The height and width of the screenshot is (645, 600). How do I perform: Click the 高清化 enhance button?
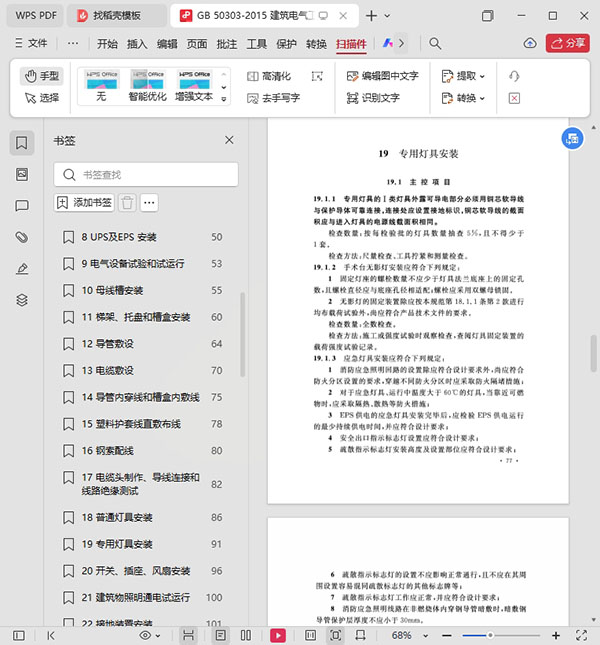[x=269, y=76]
